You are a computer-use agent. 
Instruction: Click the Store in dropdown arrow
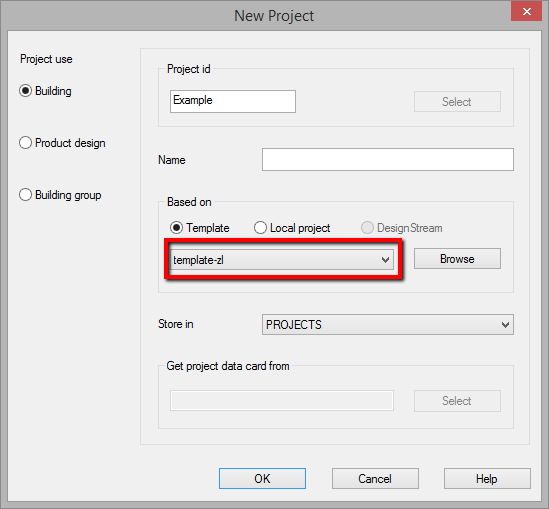[x=505, y=325]
